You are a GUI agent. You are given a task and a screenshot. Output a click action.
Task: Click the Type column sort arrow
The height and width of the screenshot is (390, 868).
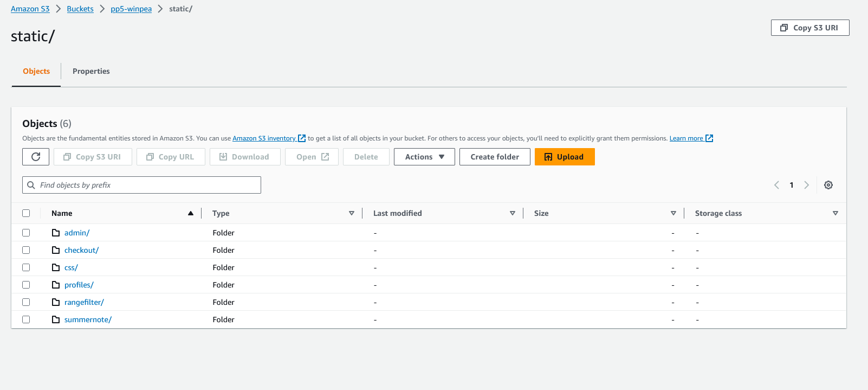click(x=352, y=213)
